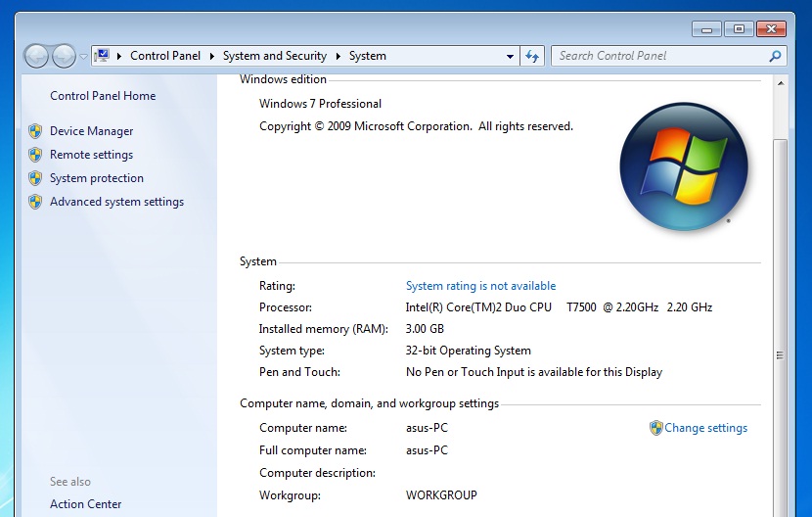Click the Forward navigation arrow button
The image size is (812, 517).
[64, 56]
